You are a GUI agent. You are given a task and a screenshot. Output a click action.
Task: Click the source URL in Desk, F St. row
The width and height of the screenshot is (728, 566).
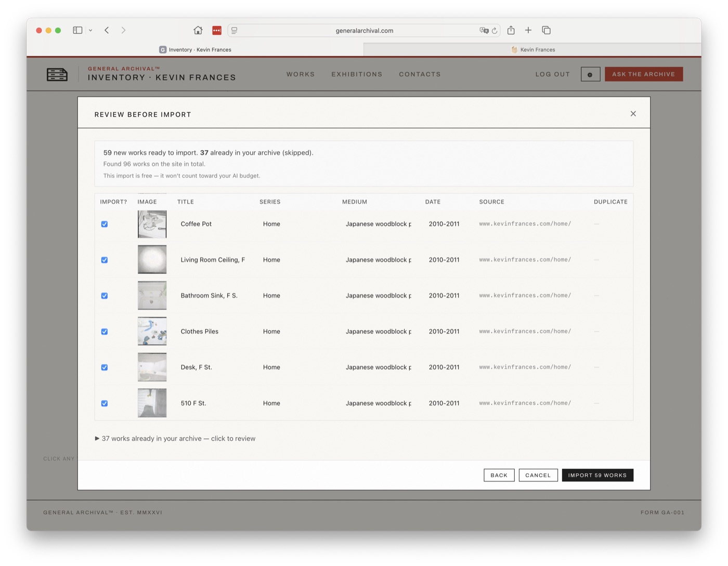(x=525, y=367)
